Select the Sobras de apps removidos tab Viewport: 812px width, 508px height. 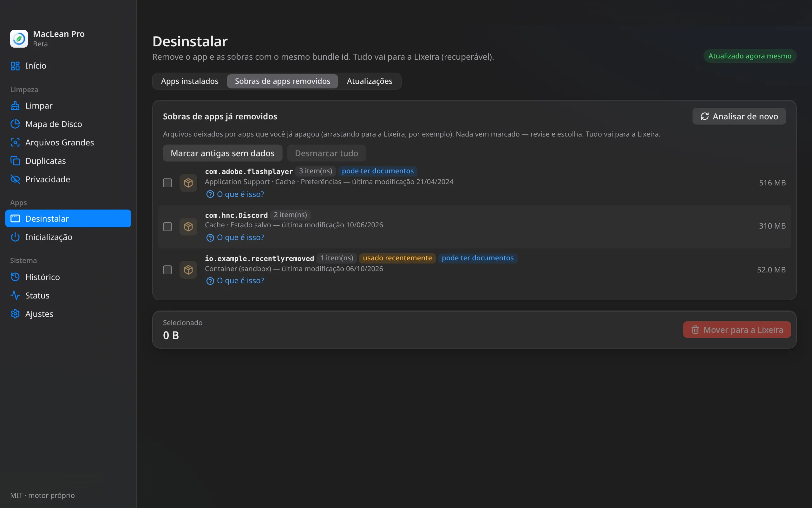283,81
